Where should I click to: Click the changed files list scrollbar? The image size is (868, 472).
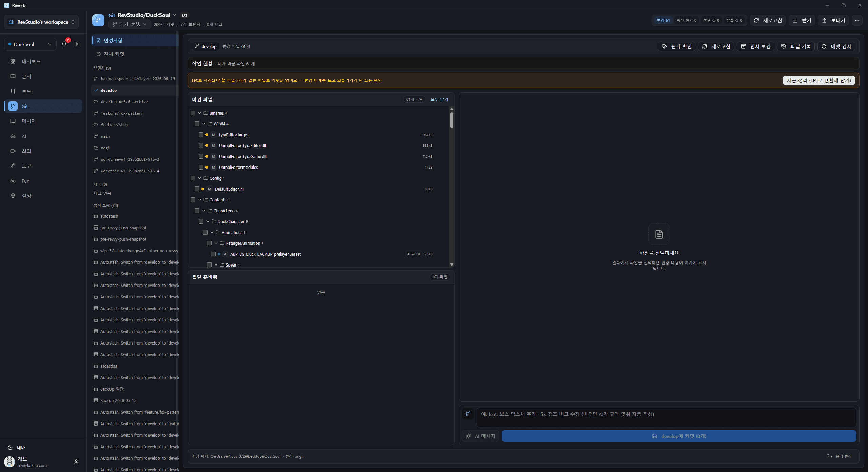pyautogui.click(x=452, y=120)
